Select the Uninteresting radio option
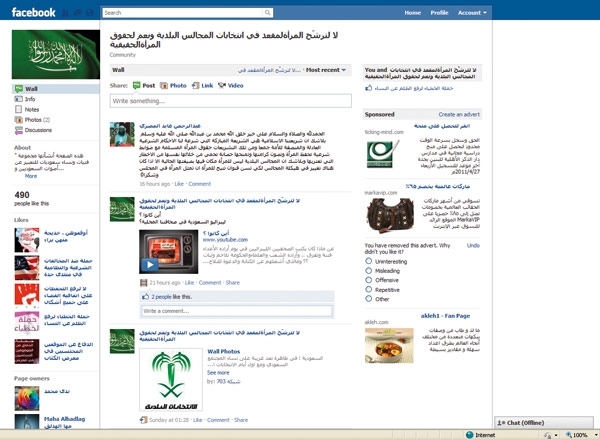 (369, 261)
